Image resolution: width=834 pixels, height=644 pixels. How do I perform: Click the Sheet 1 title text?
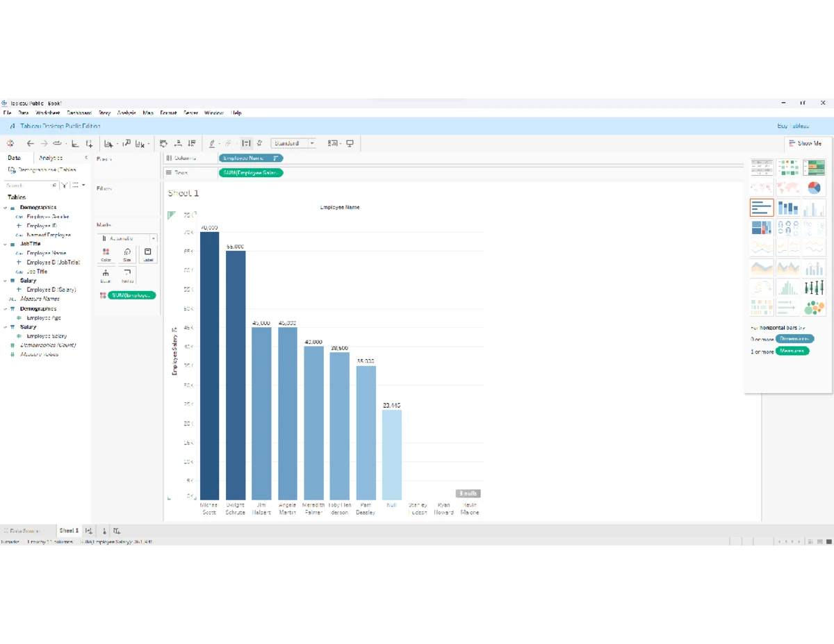click(x=183, y=193)
